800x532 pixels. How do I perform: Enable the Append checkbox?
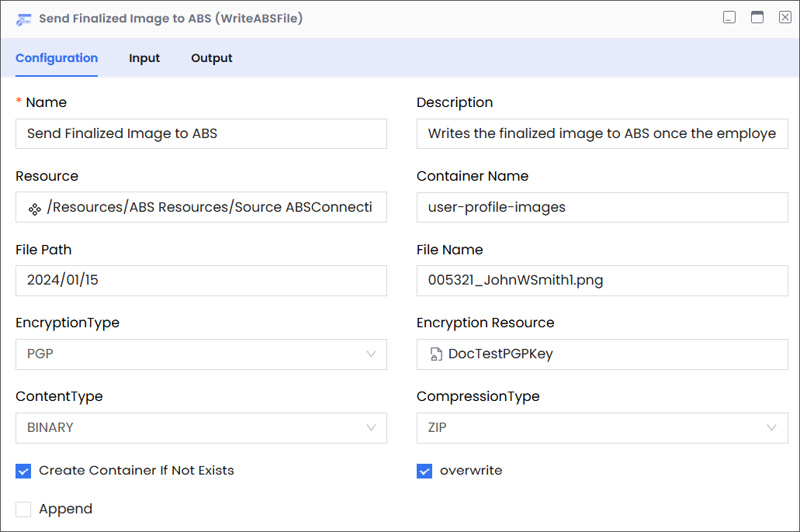[x=23, y=510]
